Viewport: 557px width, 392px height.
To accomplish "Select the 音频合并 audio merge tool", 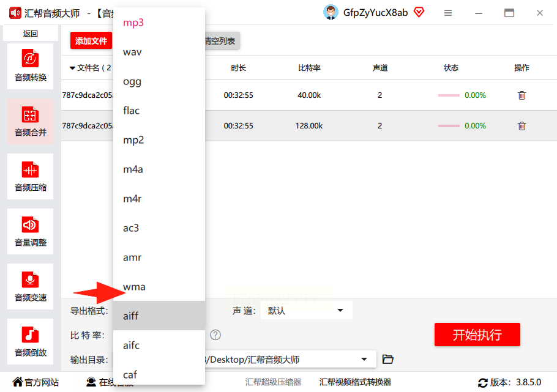I will (x=30, y=122).
